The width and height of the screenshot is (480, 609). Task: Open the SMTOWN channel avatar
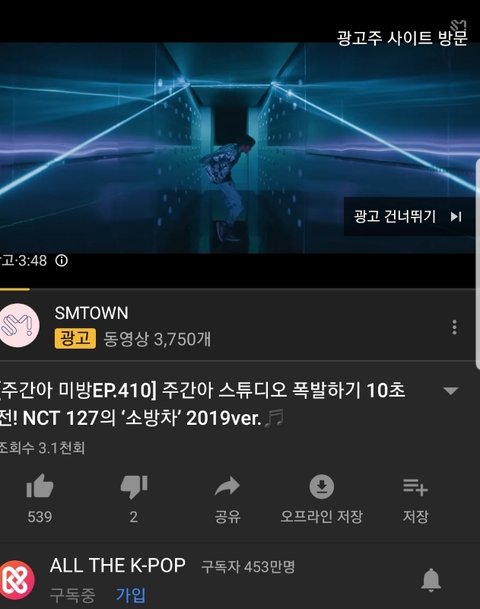coord(18,325)
